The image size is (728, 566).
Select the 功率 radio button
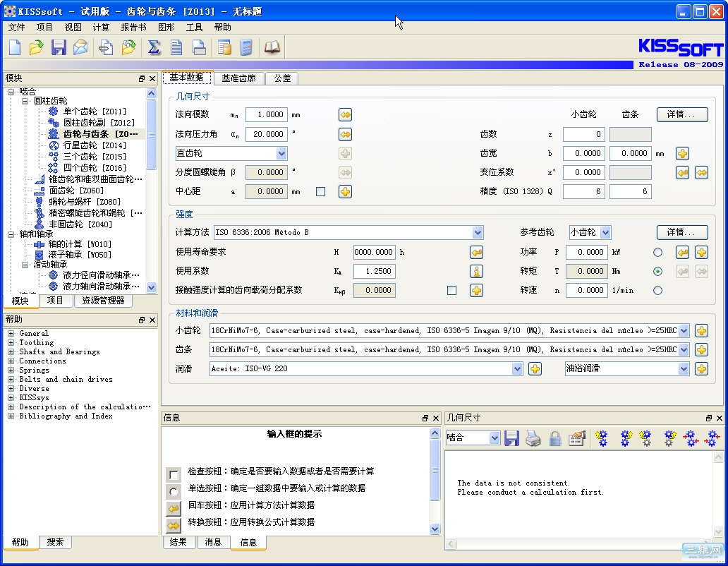tap(657, 252)
